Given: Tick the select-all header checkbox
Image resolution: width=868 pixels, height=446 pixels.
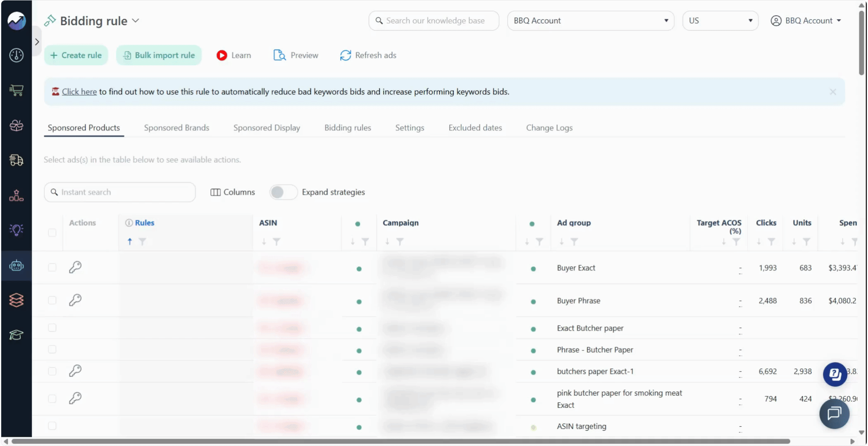Looking at the screenshot, I should (52, 232).
